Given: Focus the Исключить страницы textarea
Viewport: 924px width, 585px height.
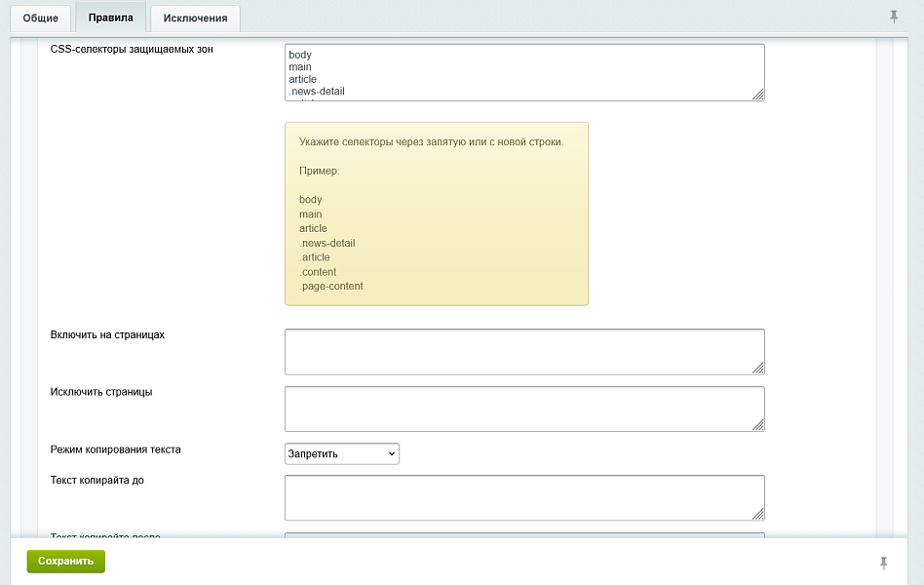Looking at the screenshot, I should 517,409.
